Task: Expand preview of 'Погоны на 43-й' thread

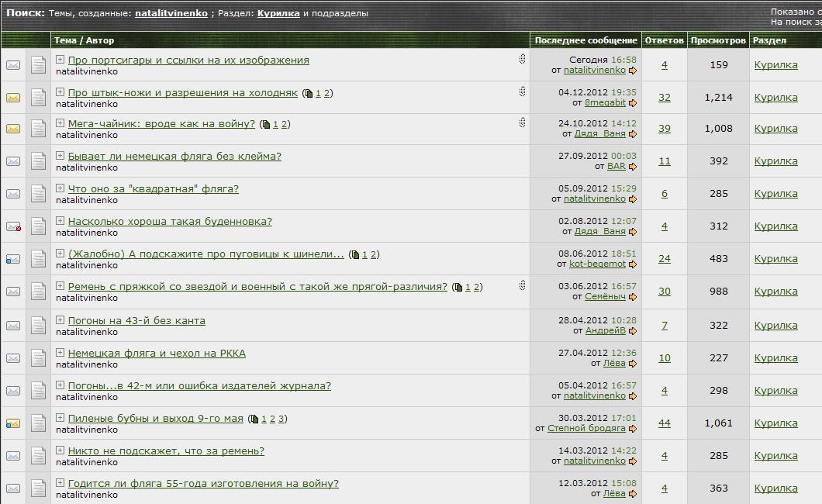Action: [60, 320]
